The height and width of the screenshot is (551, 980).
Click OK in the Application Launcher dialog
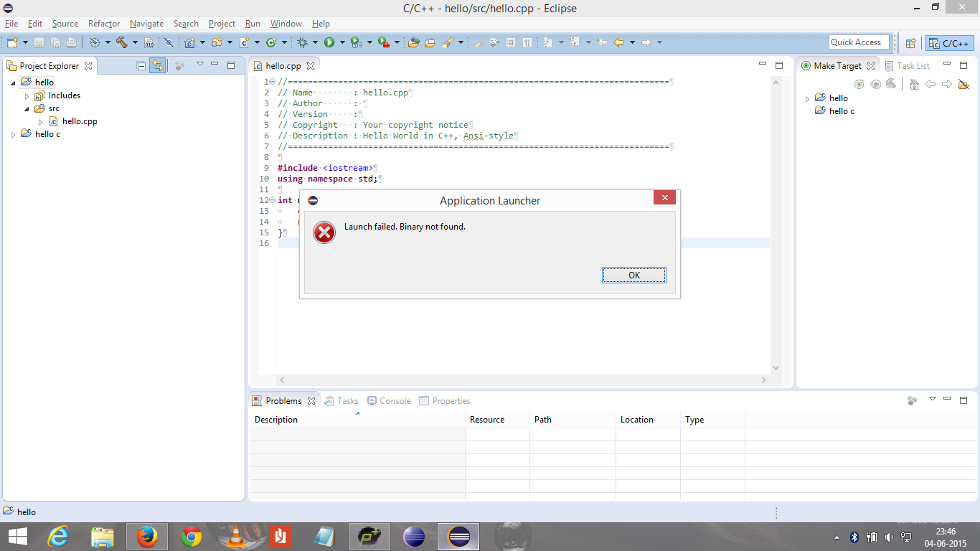pyautogui.click(x=634, y=275)
